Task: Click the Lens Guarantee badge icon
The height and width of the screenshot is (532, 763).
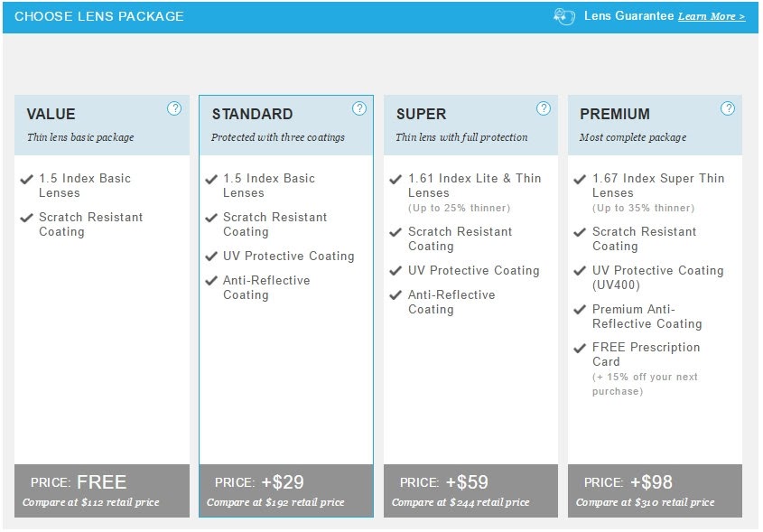Action: tap(564, 16)
